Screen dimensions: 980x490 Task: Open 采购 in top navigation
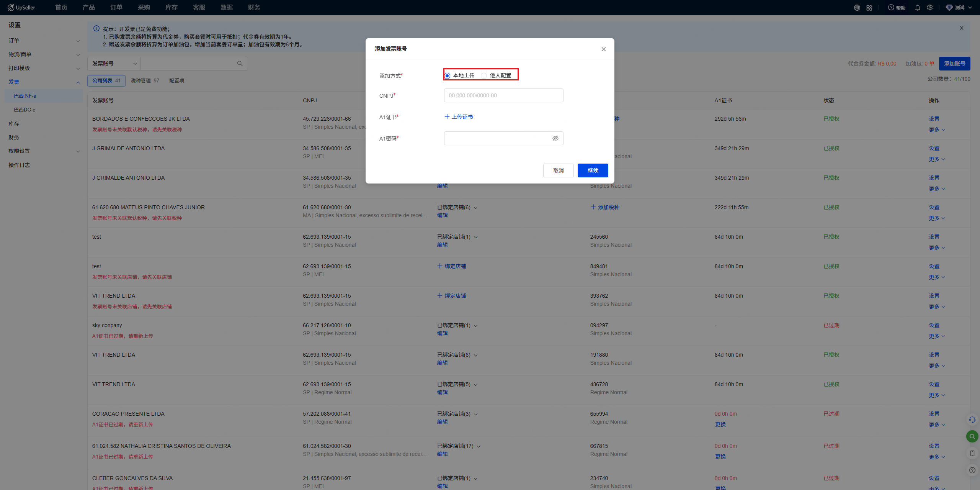coord(144,8)
